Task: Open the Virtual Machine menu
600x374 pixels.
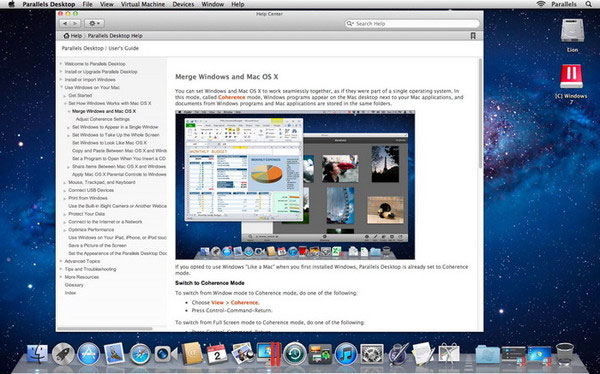Action: (x=143, y=4)
